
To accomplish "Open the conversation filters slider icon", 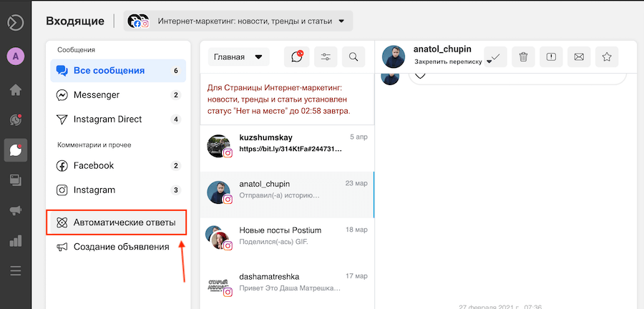I will click(326, 57).
